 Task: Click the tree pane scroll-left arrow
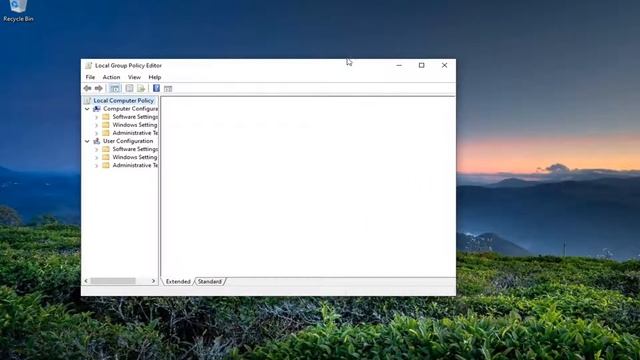[86, 281]
